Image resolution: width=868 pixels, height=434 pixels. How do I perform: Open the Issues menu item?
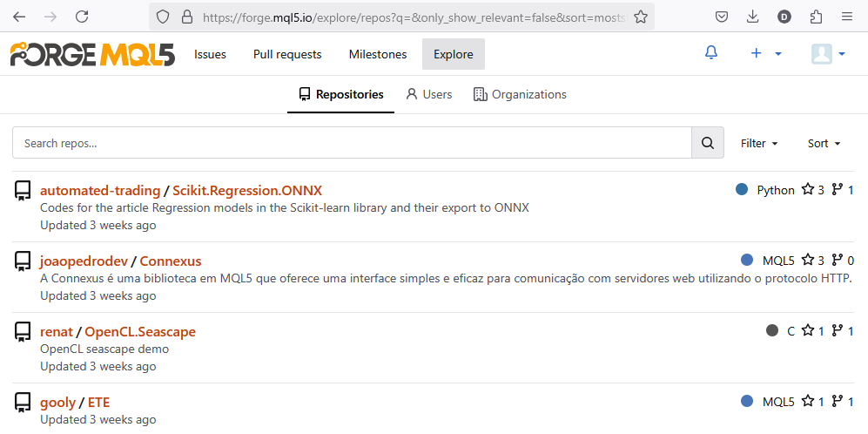coord(211,54)
